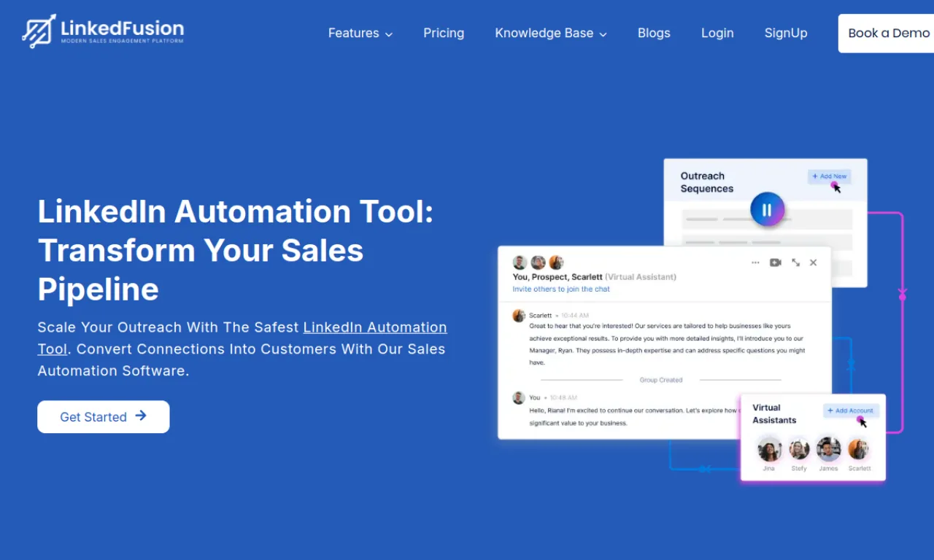Open the Blogs page
The width and height of the screenshot is (934, 560).
[x=654, y=33]
